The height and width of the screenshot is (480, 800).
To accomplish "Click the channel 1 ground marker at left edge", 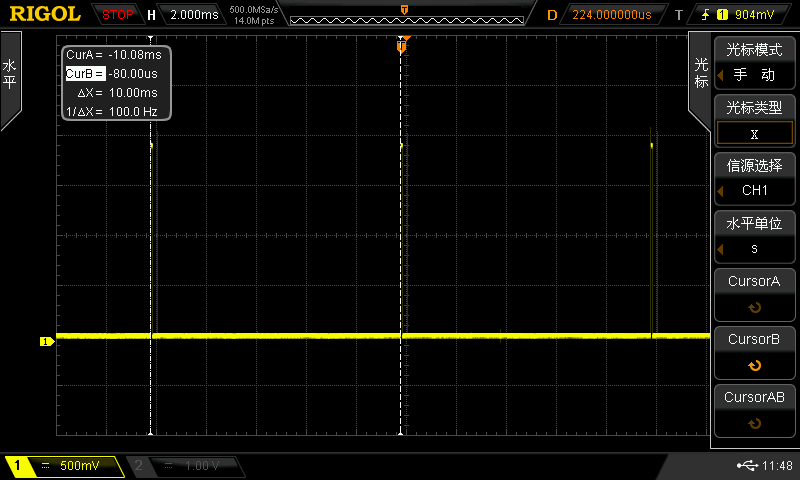I will 45,342.
